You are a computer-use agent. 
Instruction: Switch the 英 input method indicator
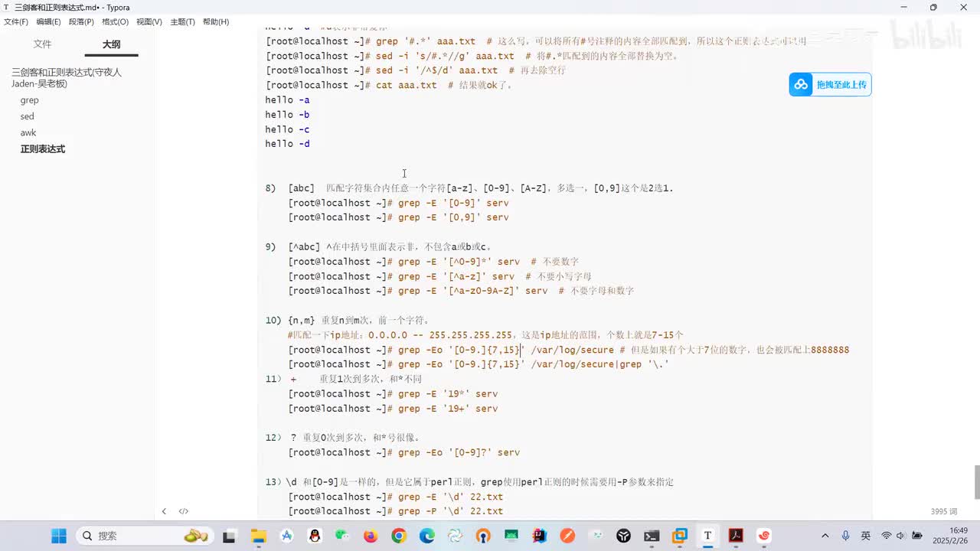865,536
